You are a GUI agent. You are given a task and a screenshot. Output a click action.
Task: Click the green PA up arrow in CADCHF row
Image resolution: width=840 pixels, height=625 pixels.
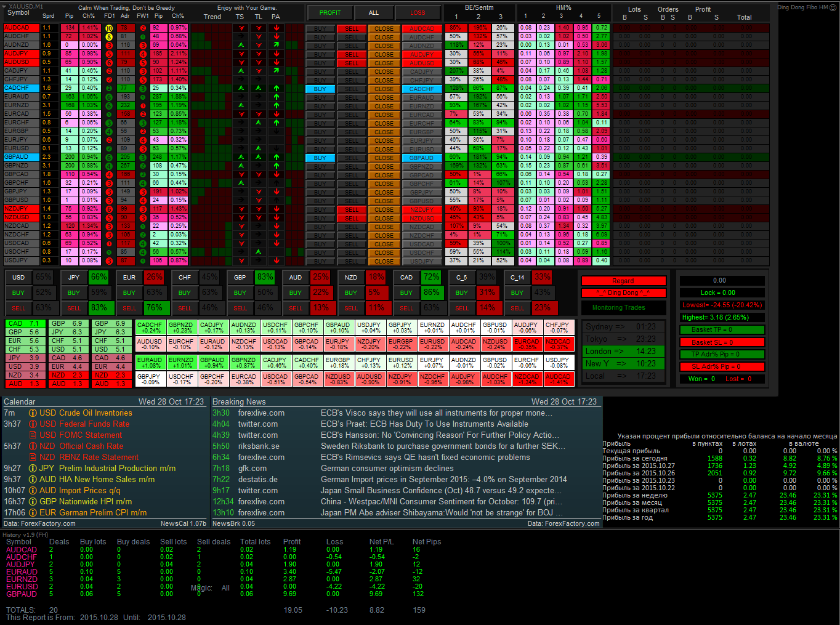pos(276,88)
